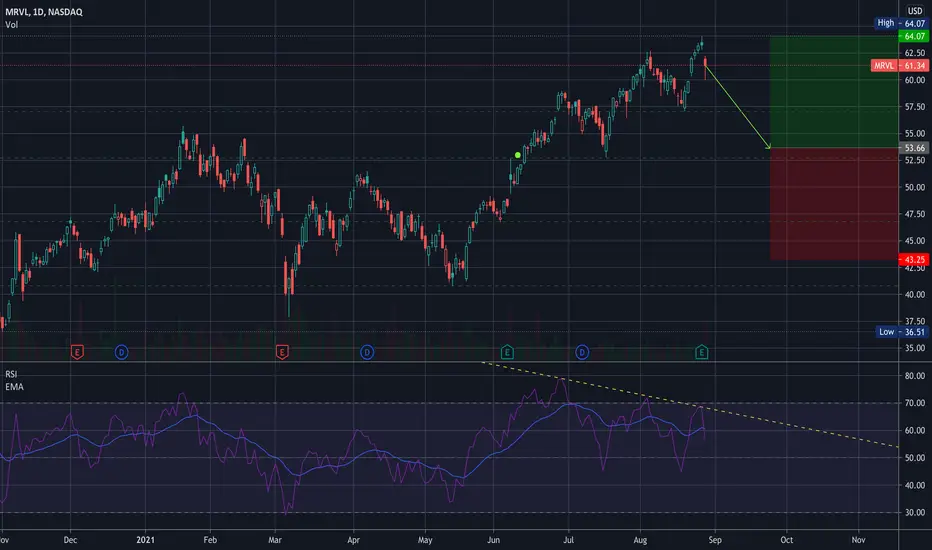The height and width of the screenshot is (550, 932).
Task: Click the Vol indicator label
Action: click(11, 24)
